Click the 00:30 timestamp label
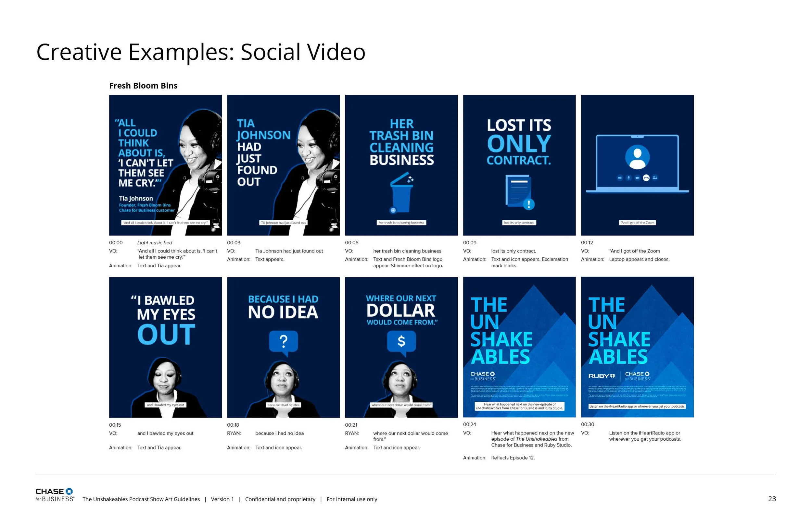This screenshot has width=812, height=525. click(587, 424)
